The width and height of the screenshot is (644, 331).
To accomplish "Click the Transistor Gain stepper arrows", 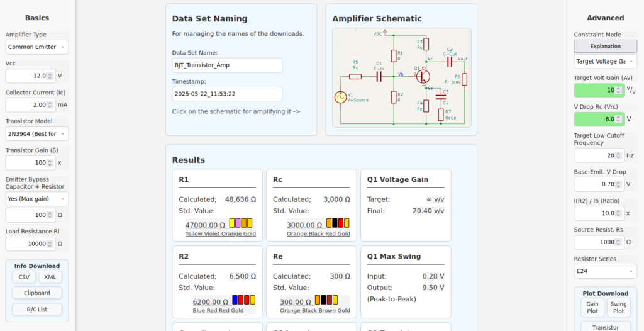I will tap(50, 163).
